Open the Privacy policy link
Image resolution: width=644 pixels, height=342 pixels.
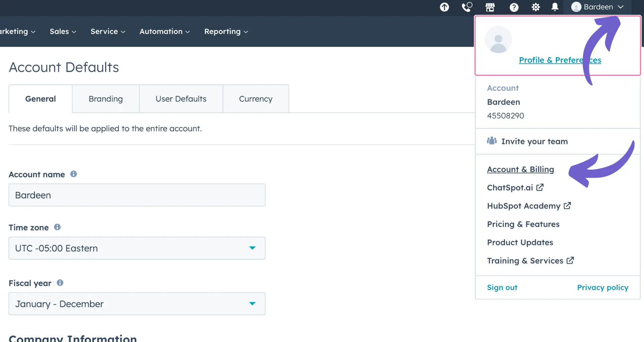(x=603, y=287)
